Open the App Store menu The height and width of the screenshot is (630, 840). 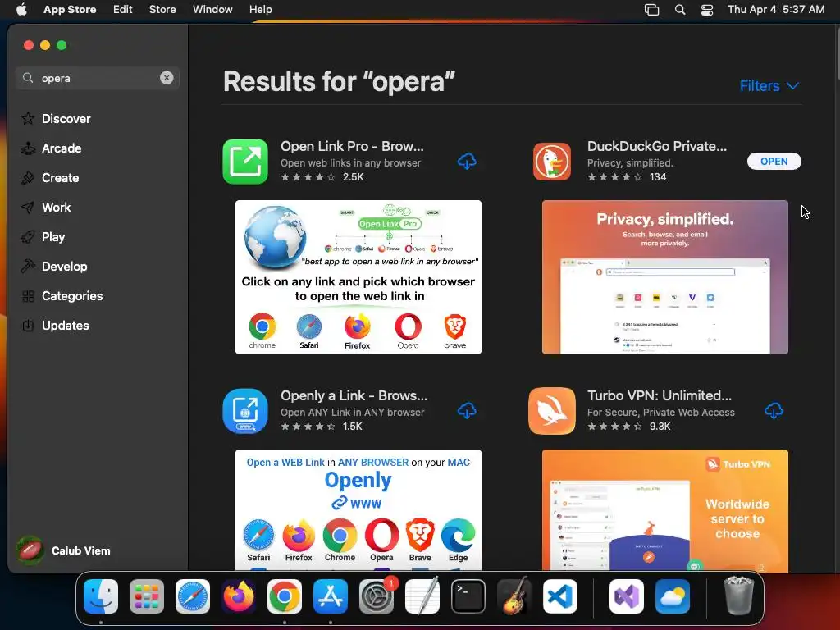[70, 9]
